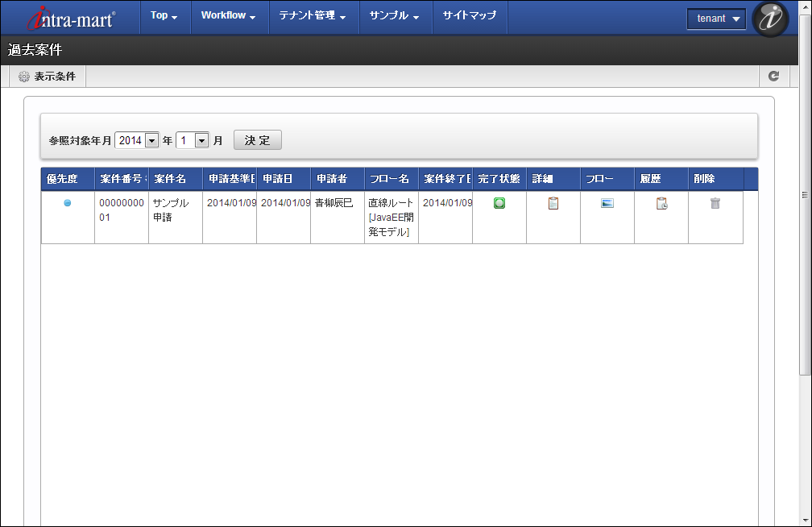Open the Workflow menu
812x527 pixels.
(228, 15)
